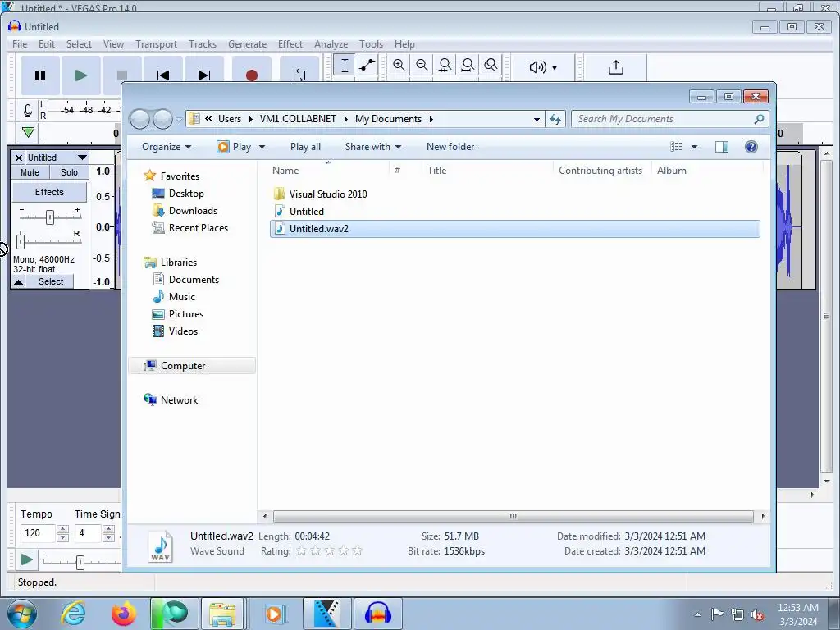
Task: Collapse the track with up-arrow button
Action: click(x=19, y=282)
